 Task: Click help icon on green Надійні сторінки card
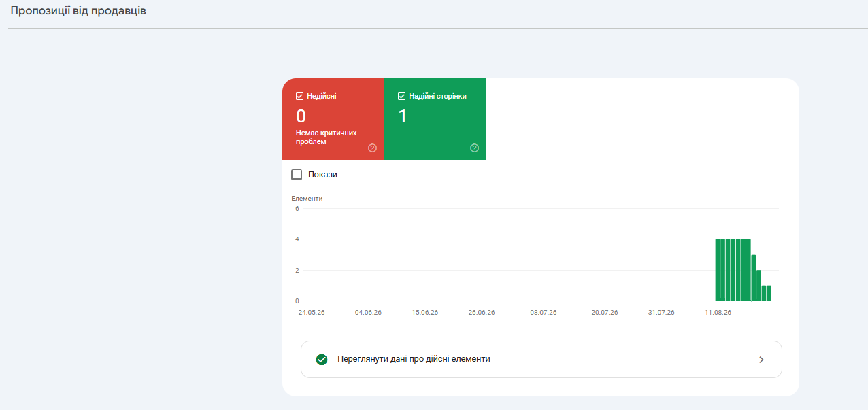(474, 148)
